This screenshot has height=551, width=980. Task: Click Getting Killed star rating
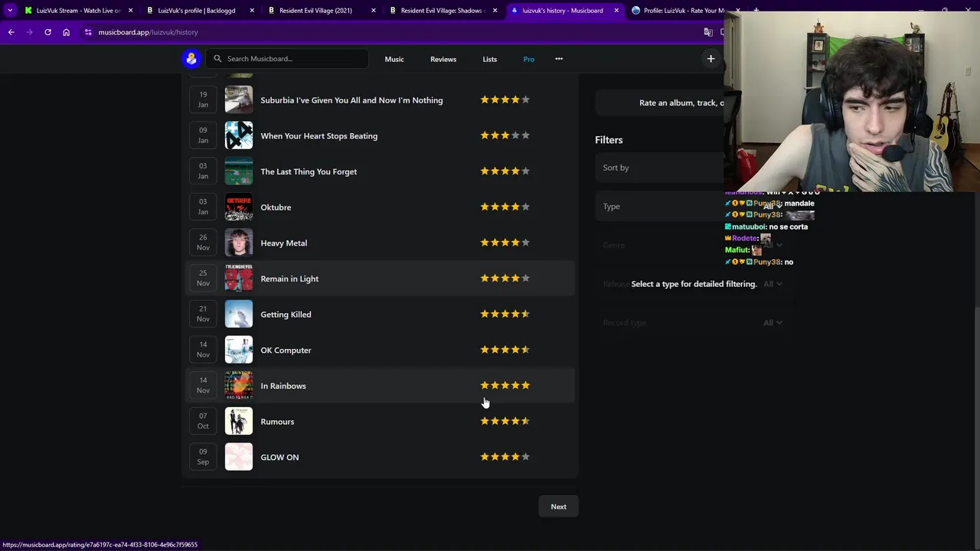click(x=505, y=314)
